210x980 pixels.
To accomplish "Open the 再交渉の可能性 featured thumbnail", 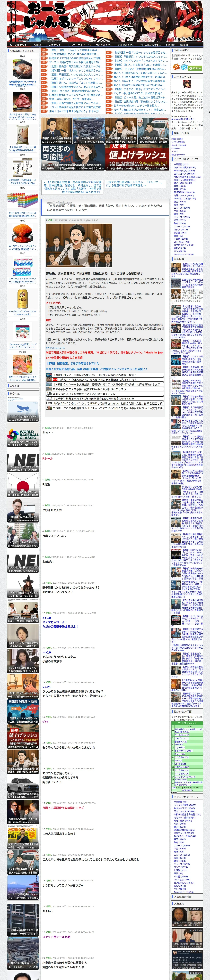I will (x=73, y=157).
